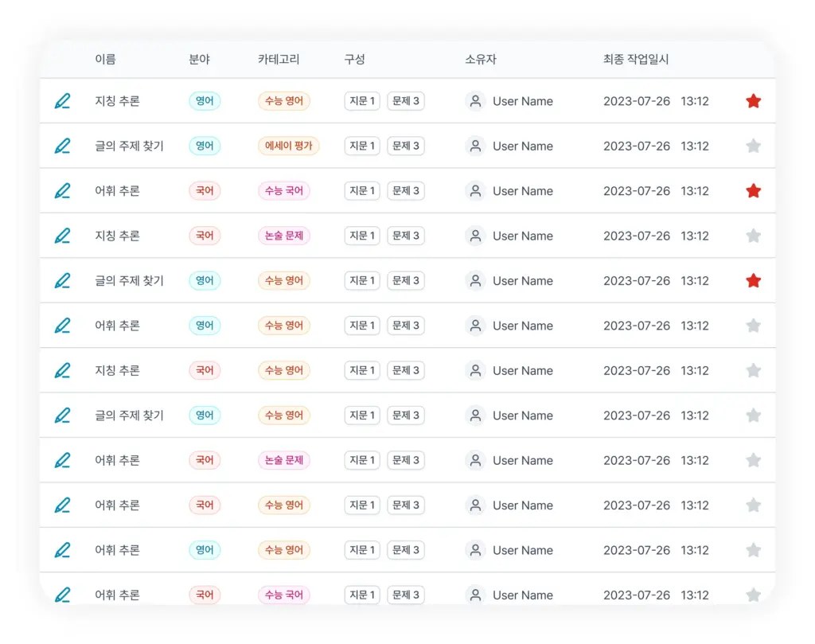Click the pencil icon in the last visible row
The image size is (815, 644).
[x=62, y=595]
